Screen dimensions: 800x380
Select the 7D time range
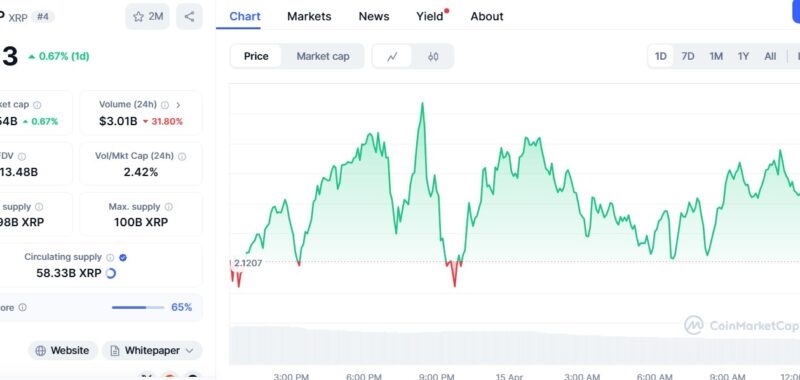[688, 56]
